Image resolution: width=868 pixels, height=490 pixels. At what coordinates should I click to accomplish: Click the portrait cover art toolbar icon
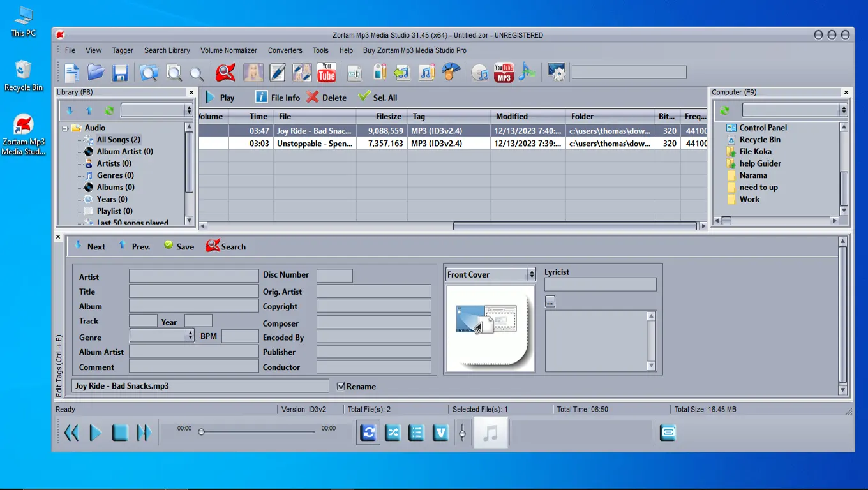pyautogui.click(x=253, y=72)
